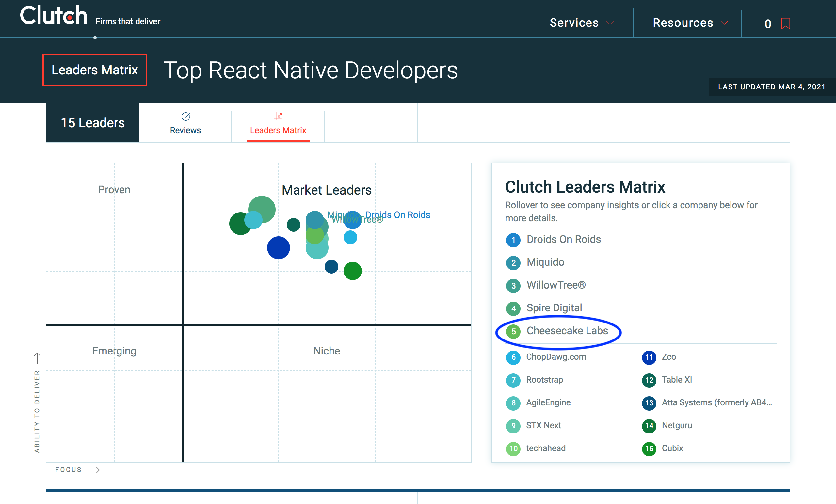This screenshot has width=836, height=504.
Task: Select Table XI in the list
Action: 677,380
